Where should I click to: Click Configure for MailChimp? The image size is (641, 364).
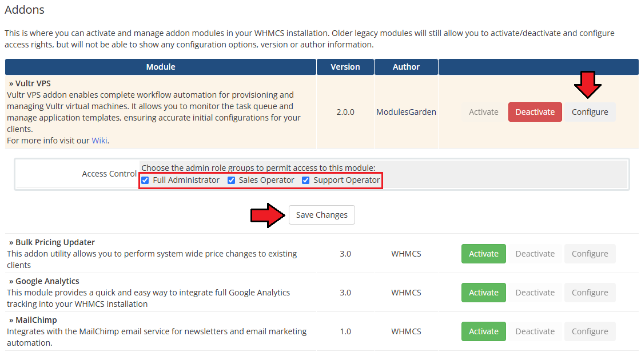[x=590, y=331]
